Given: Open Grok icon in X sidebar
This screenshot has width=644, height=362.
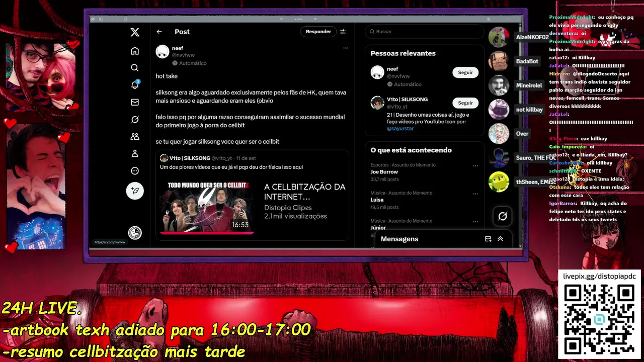Looking at the screenshot, I should tap(135, 119).
